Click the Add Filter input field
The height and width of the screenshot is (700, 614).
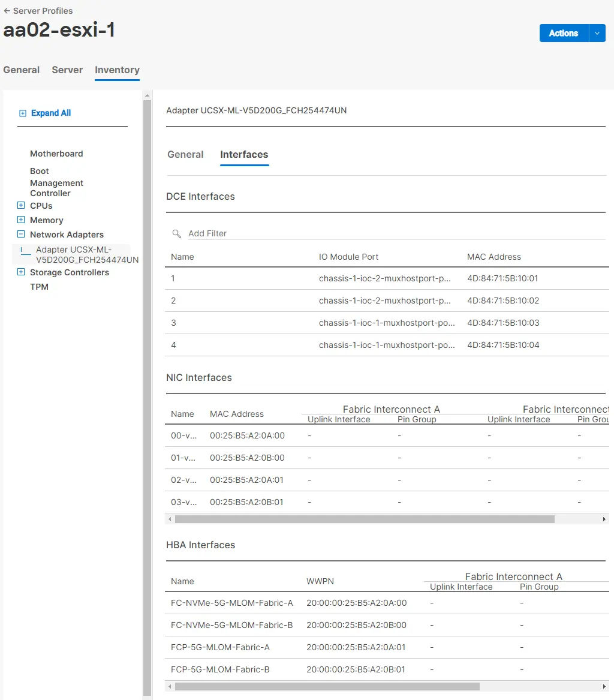point(396,233)
